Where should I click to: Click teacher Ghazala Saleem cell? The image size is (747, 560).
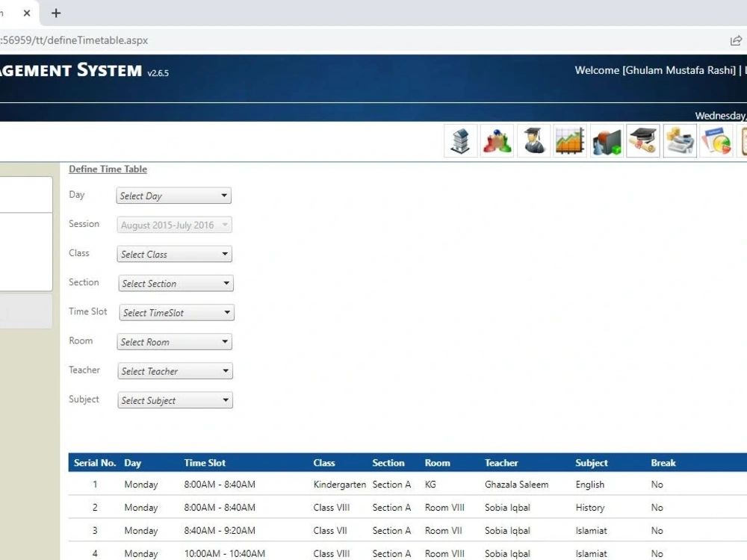[516, 485]
